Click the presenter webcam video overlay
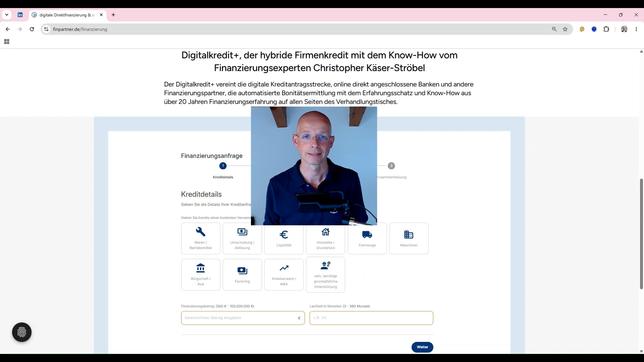The width and height of the screenshot is (644, 362). click(x=314, y=166)
